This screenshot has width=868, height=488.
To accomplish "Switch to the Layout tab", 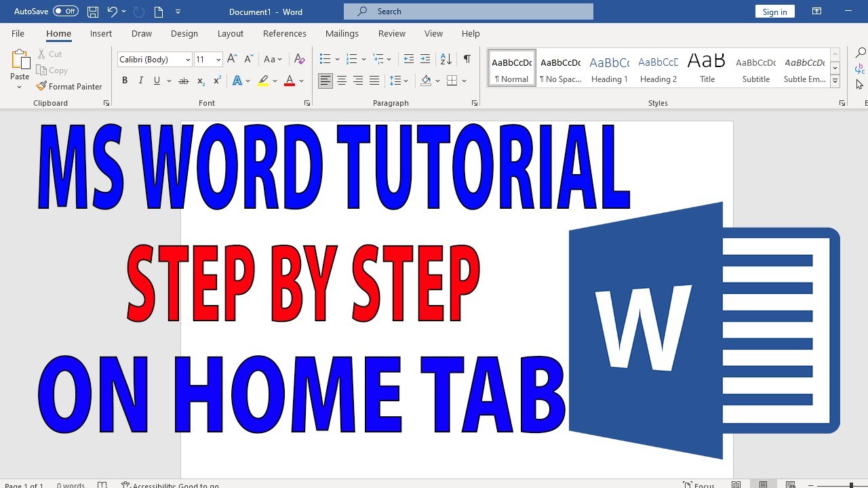I will click(x=231, y=33).
